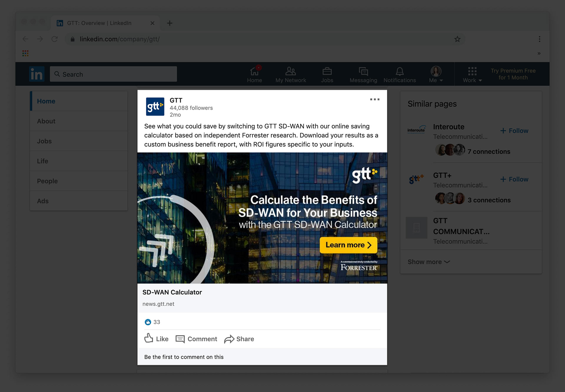Click the 44,088 followers text
565x392 pixels.
point(191,108)
